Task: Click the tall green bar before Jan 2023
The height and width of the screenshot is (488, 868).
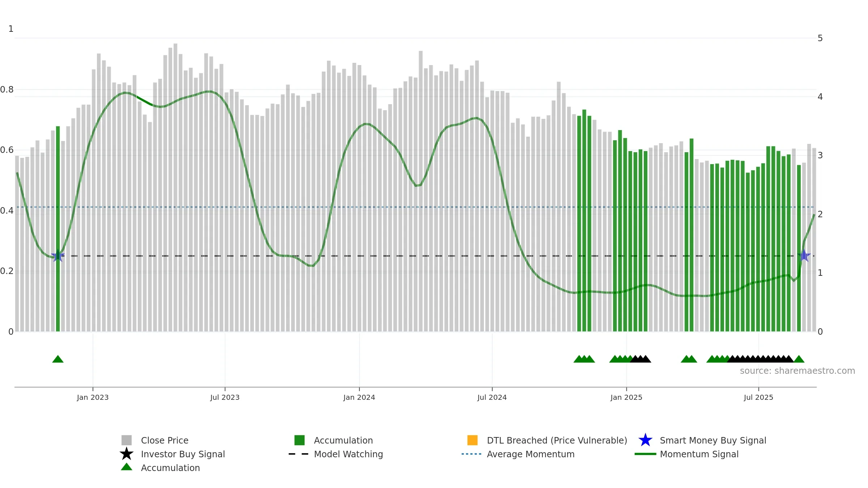Action: click(58, 229)
